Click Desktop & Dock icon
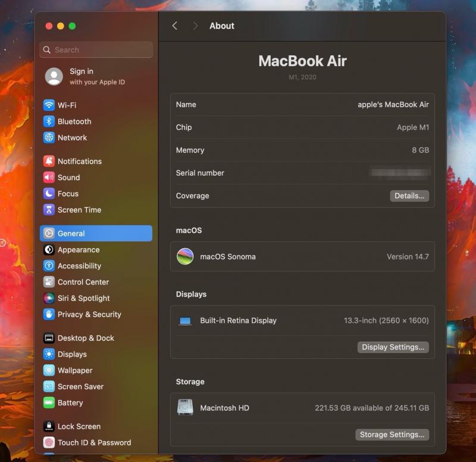 [49, 338]
